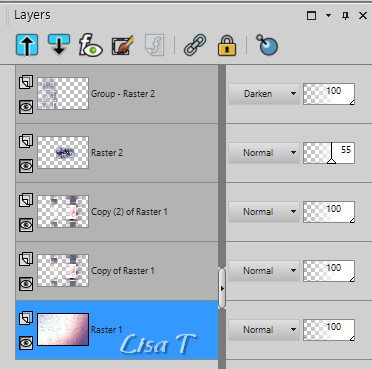Select Copy (2) of Raster 1 thumbnail

coord(63,212)
